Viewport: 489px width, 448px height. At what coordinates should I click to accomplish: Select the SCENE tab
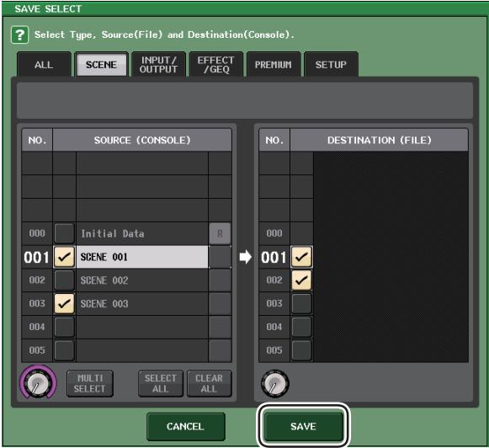pyautogui.click(x=101, y=65)
